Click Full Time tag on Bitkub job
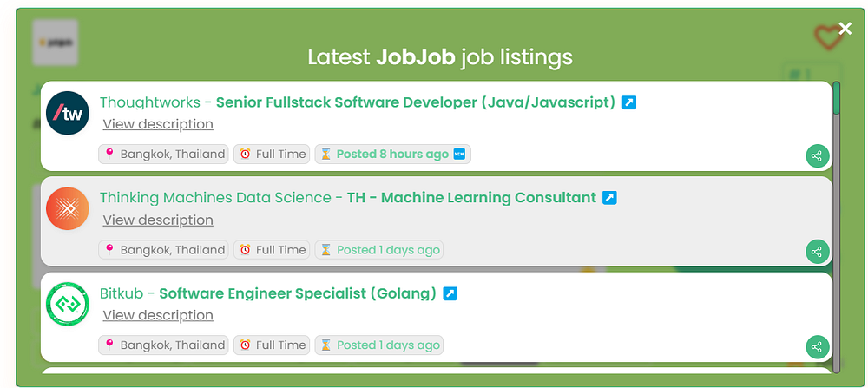The image size is (868, 388). [x=272, y=345]
